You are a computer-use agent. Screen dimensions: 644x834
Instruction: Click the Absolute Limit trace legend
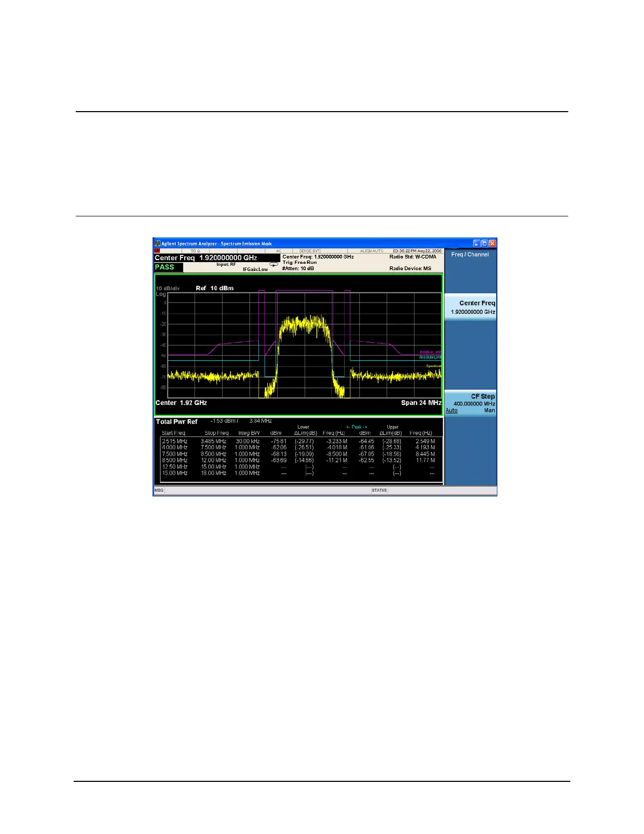click(430, 358)
